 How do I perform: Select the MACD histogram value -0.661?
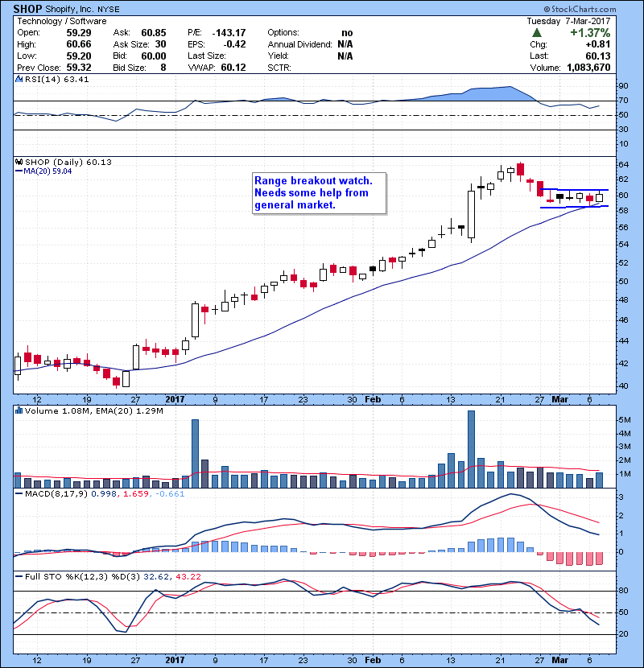(x=170, y=494)
